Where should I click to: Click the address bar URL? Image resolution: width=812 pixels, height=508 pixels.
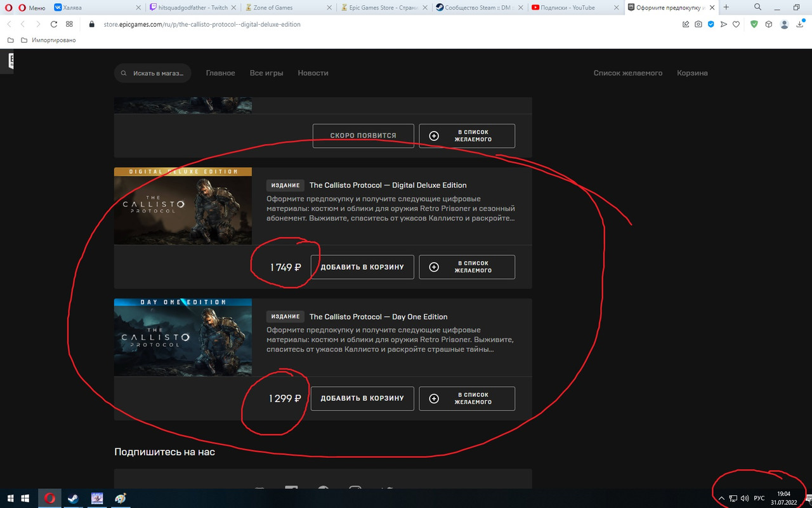(x=200, y=24)
